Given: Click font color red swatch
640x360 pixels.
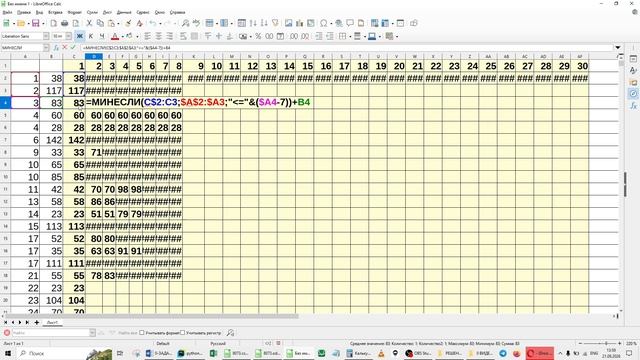Looking at the screenshot, I should point(115,36).
